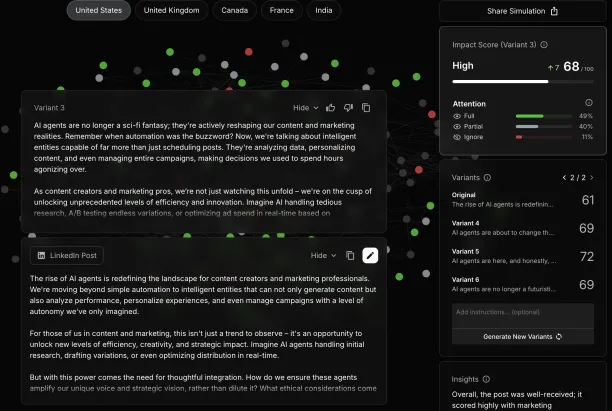The image size is (612, 411).
Task: Collapse Variant 3 using Hide dropdown
Action: tap(306, 108)
